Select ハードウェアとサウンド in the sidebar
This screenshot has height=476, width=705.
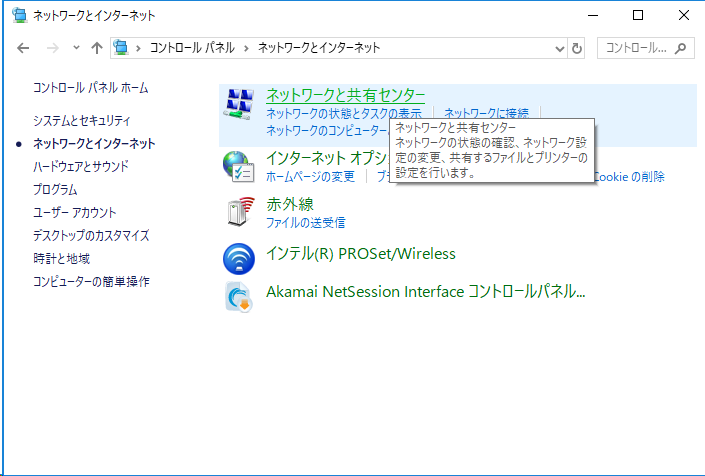pos(80,166)
